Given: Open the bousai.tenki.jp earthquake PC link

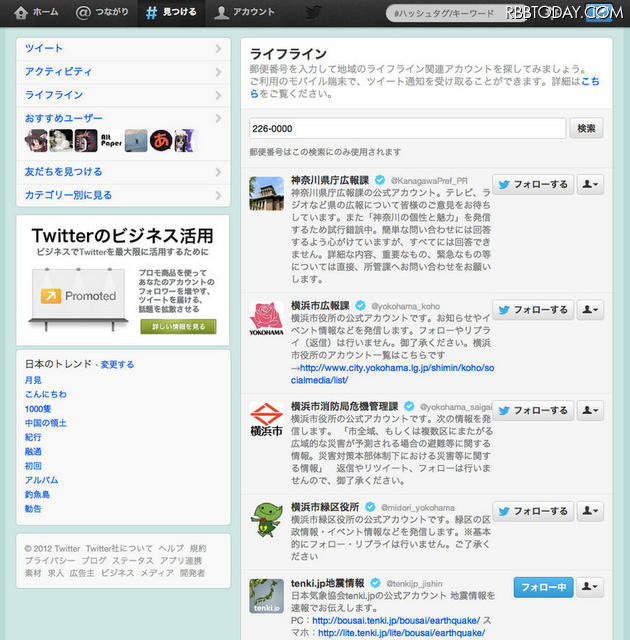Looking at the screenshot, I should point(396,620).
